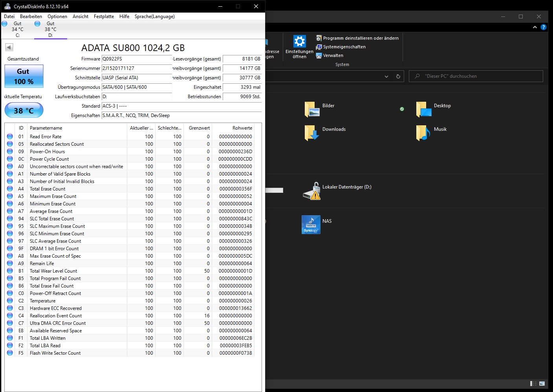Select the Power Cycle Count row

point(130,159)
